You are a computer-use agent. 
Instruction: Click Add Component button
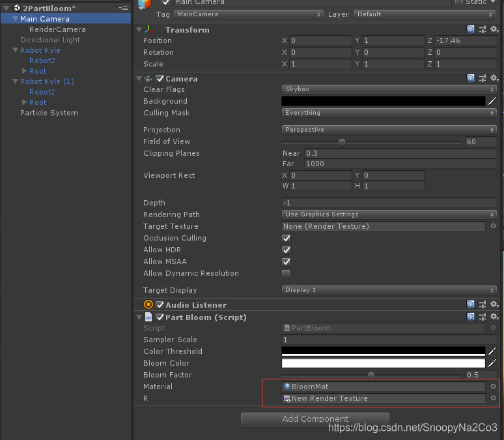pyautogui.click(x=315, y=418)
